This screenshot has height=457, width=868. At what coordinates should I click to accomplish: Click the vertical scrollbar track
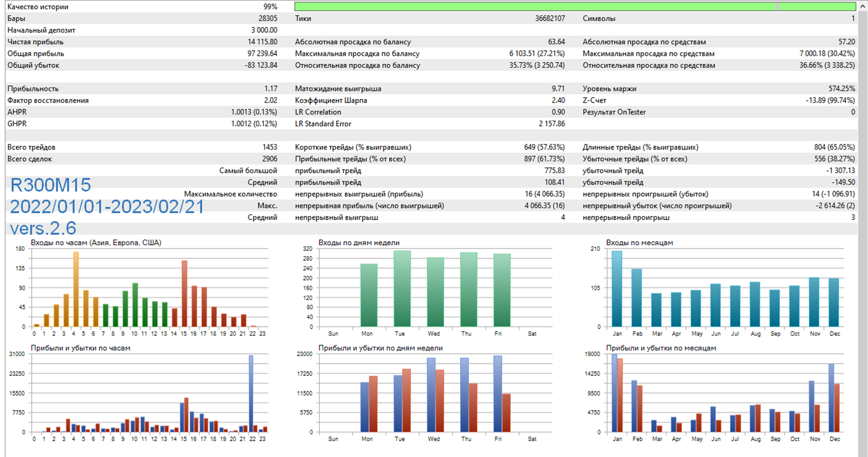coord(863,233)
